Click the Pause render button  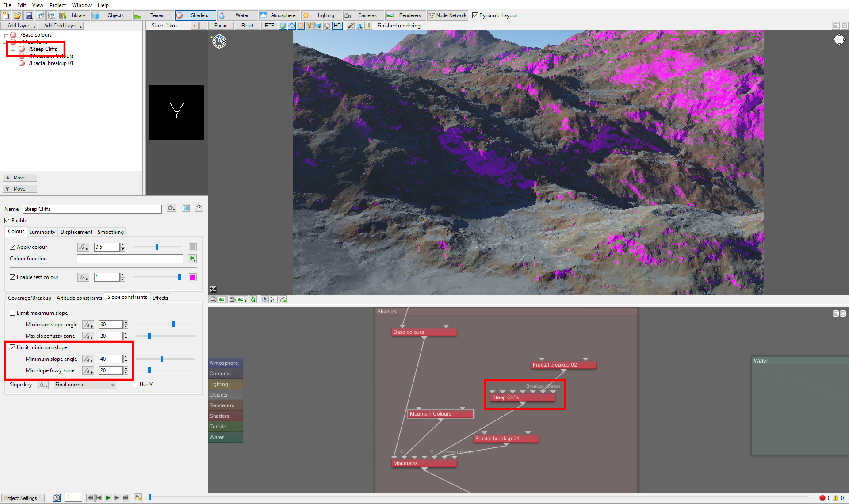coord(221,26)
